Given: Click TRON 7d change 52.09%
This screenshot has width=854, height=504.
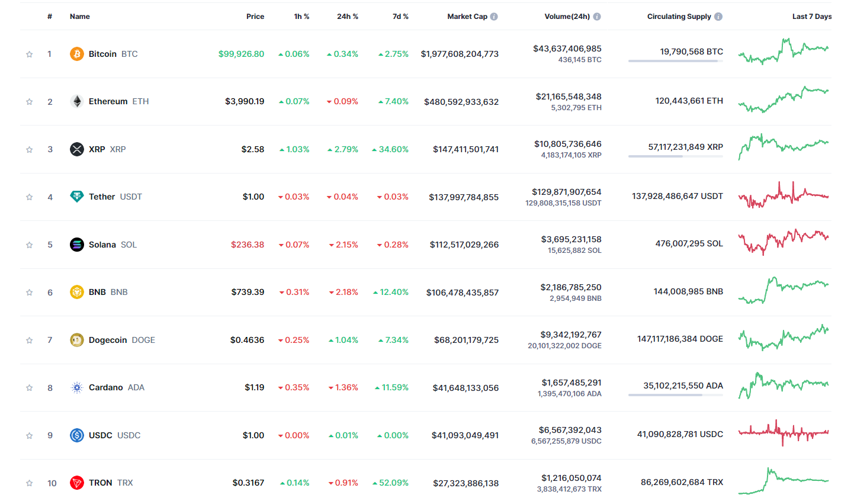Looking at the screenshot, I should (x=390, y=483).
